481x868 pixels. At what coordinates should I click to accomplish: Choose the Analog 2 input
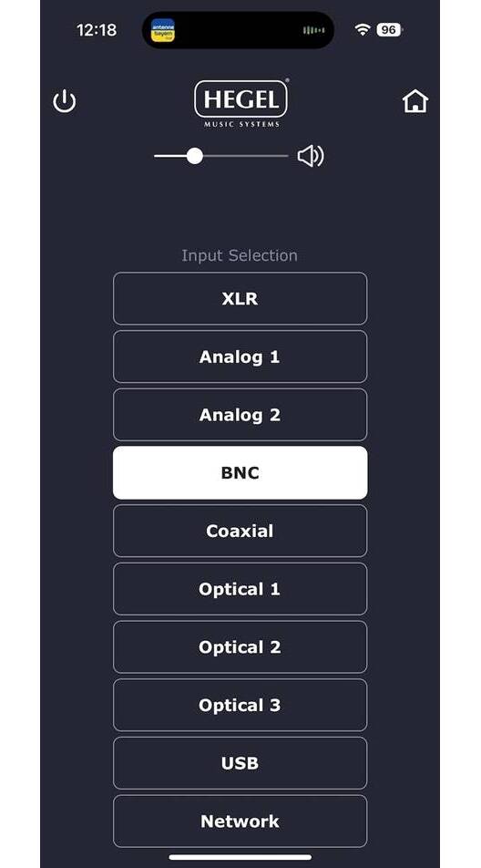pos(240,415)
